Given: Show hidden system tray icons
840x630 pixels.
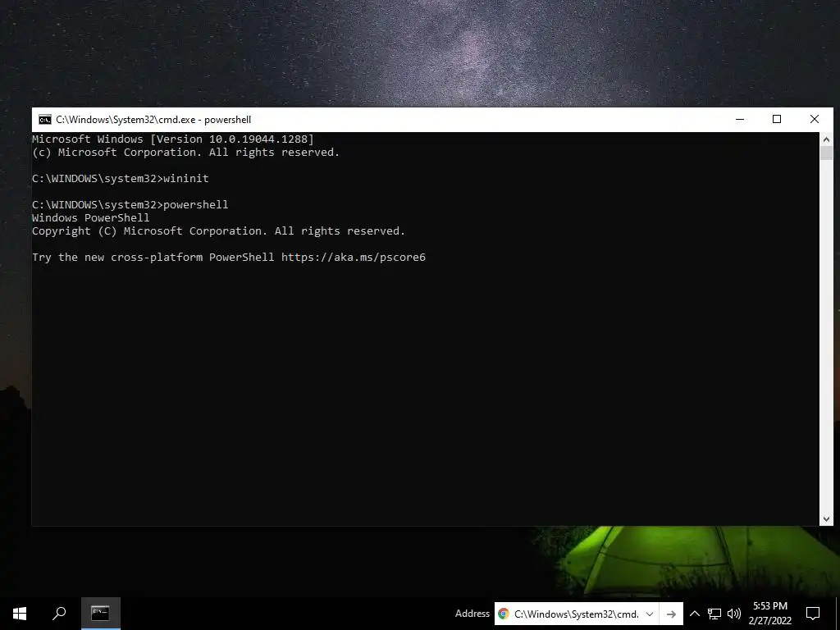Looking at the screenshot, I should [x=694, y=614].
